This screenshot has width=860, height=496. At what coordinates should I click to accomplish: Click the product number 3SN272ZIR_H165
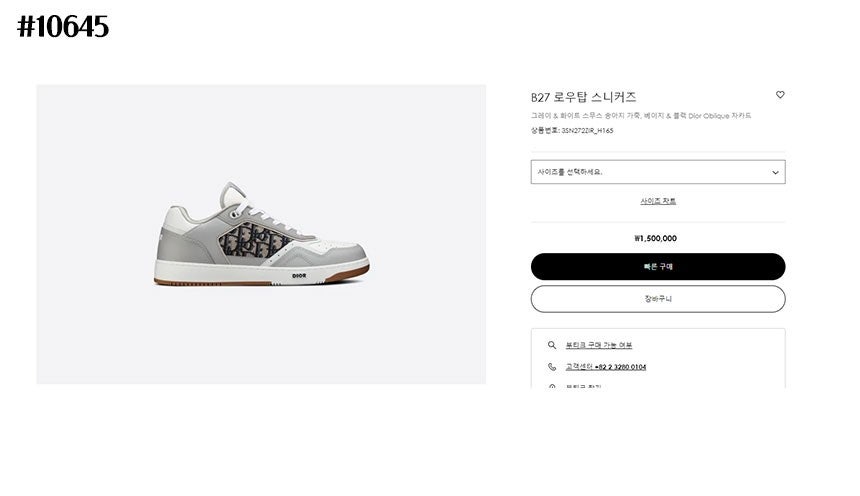click(x=587, y=131)
